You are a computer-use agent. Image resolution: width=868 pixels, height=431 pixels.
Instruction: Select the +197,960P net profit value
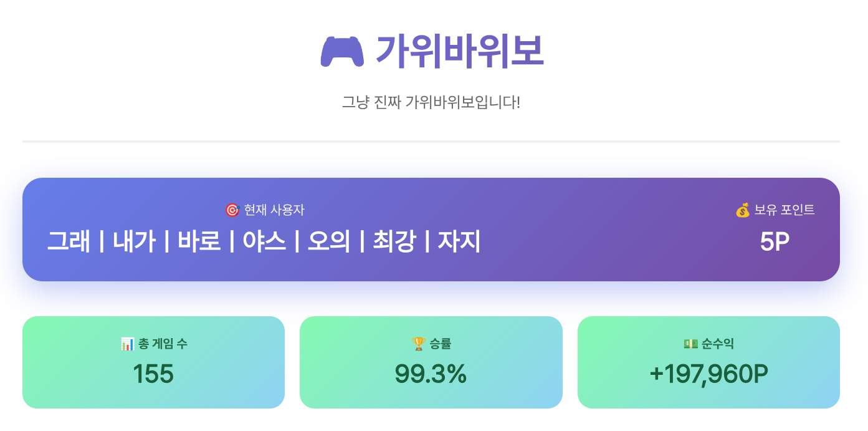pyautogui.click(x=708, y=374)
